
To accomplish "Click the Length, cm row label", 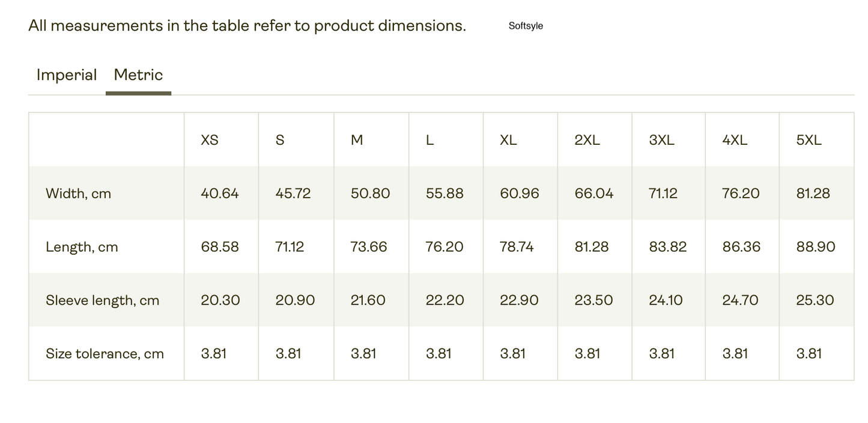I will [82, 247].
